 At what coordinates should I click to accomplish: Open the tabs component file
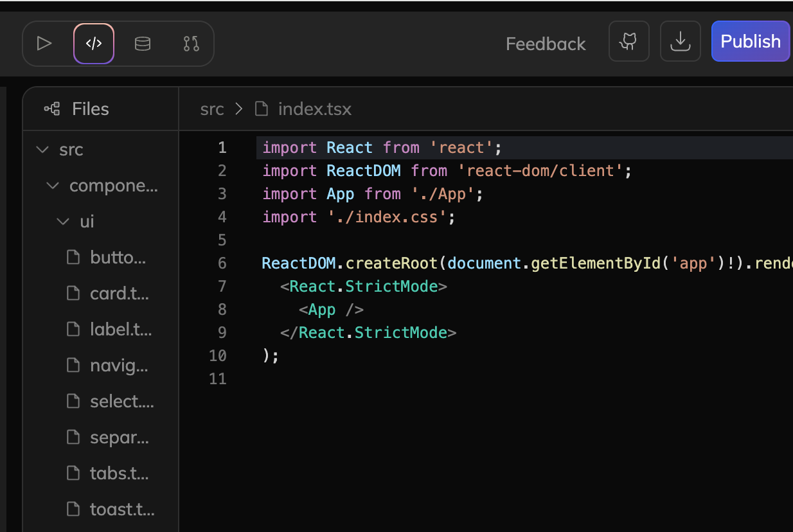click(x=119, y=474)
